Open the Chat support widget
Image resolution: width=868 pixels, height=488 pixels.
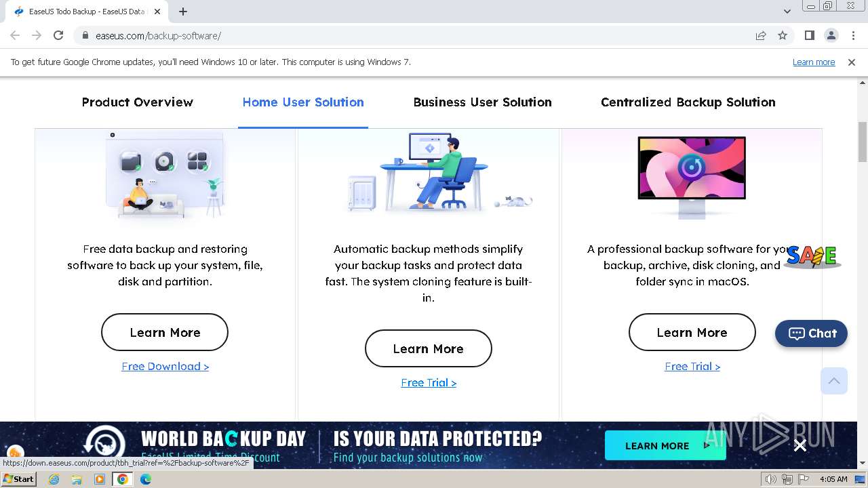coord(811,333)
